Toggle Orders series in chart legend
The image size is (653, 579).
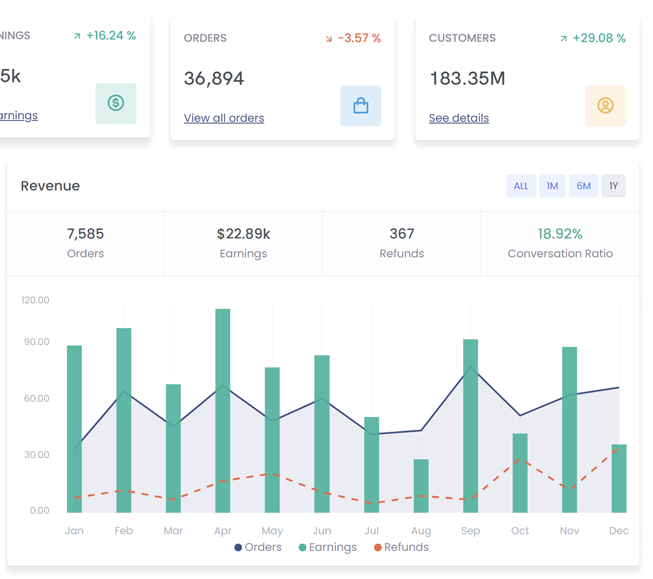(258, 547)
